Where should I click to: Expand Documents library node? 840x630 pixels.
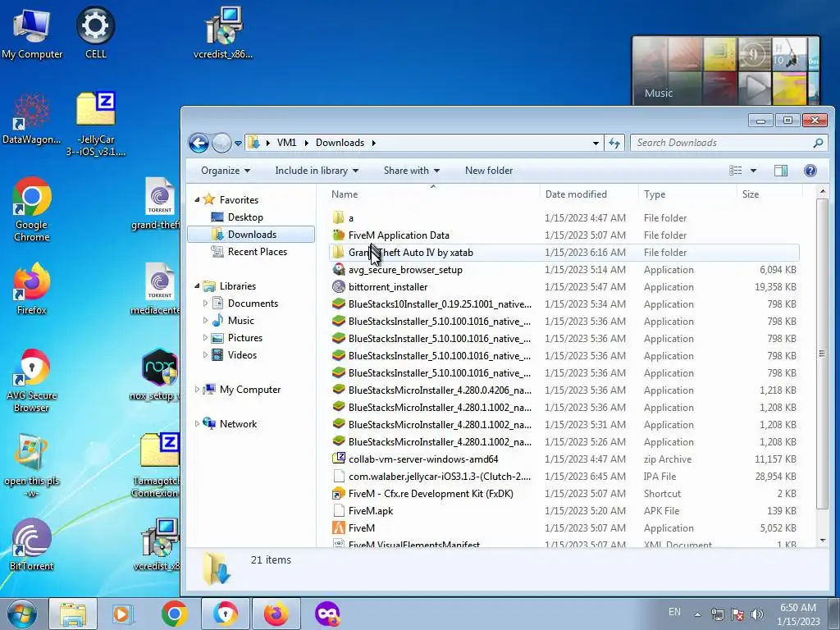[205, 304]
